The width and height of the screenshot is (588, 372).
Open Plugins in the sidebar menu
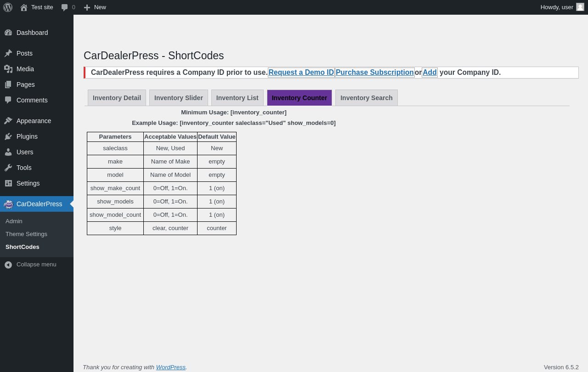pyautogui.click(x=37, y=136)
